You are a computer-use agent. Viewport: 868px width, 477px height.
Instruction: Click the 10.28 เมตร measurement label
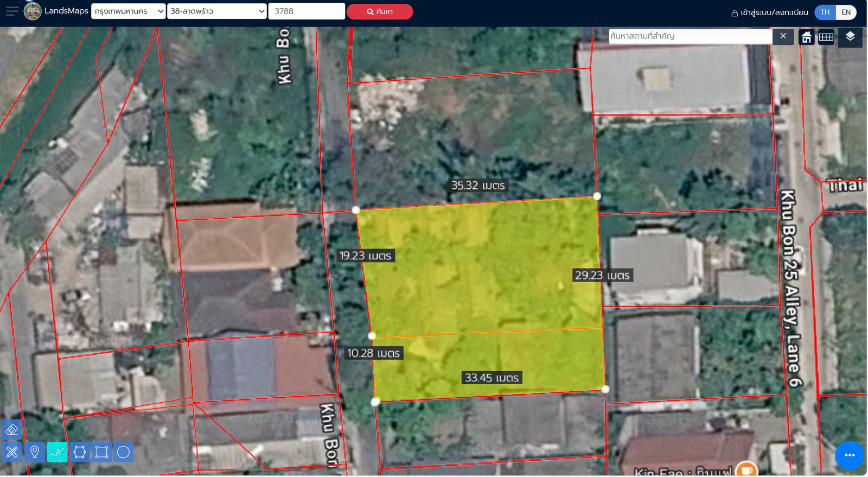[373, 353]
